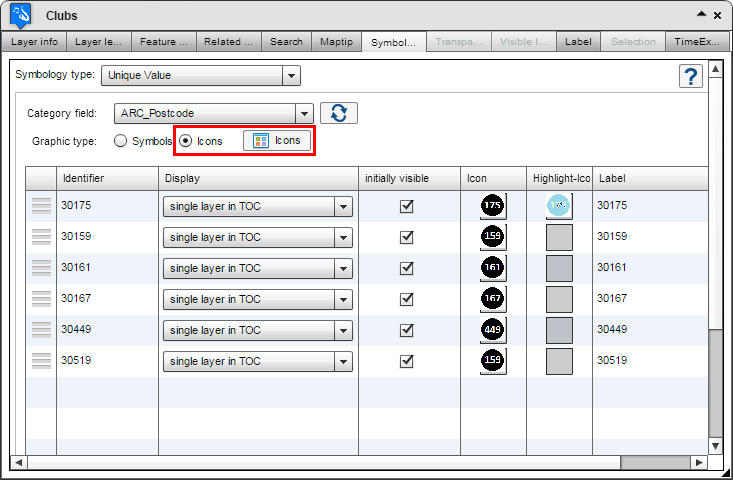Image resolution: width=733 pixels, height=480 pixels.
Task: Click the initially visible column header
Action: click(410, 178)
